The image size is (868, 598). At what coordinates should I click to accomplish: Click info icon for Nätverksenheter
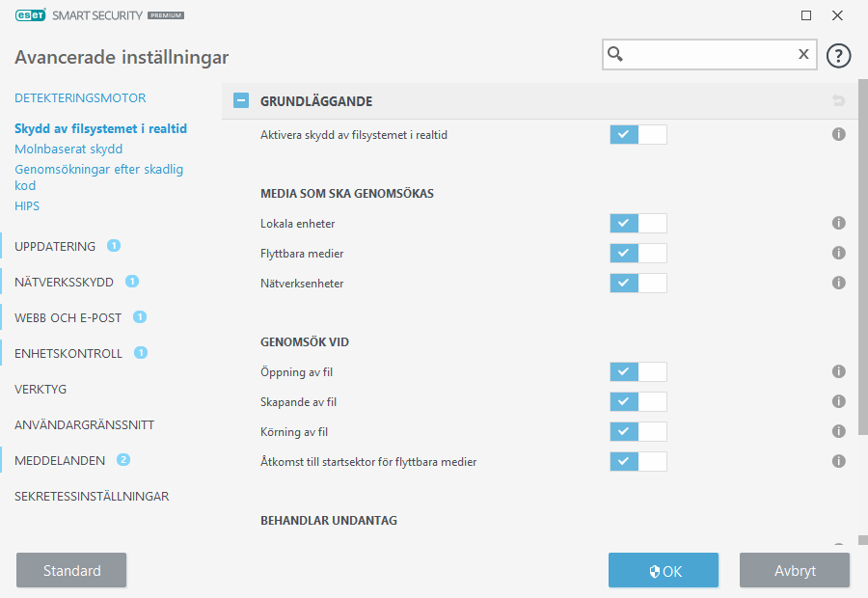[838, 284]
